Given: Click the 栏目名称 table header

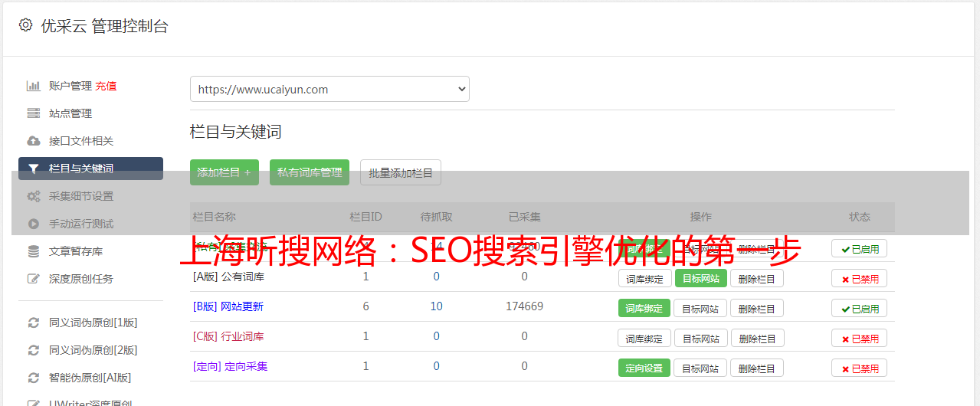Looking at the screenshot, I should (x=214, y=217).
